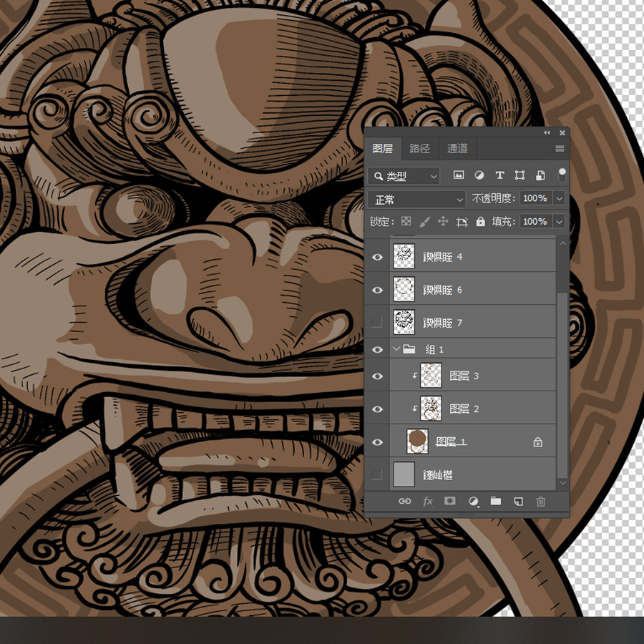Click the link layers icon
The width and height of the screenshot is (644, 644).
(404, 501)
